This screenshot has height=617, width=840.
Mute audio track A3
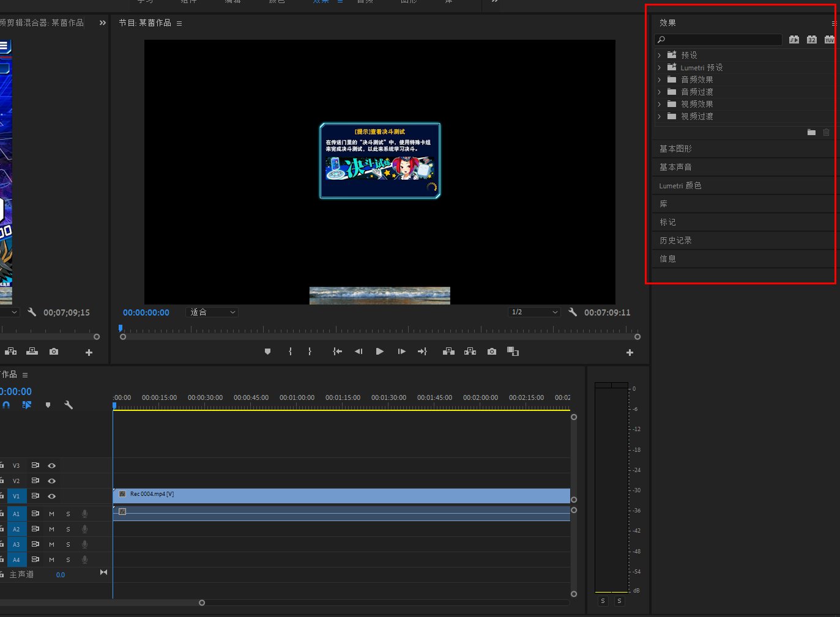[x=51, y=544]
